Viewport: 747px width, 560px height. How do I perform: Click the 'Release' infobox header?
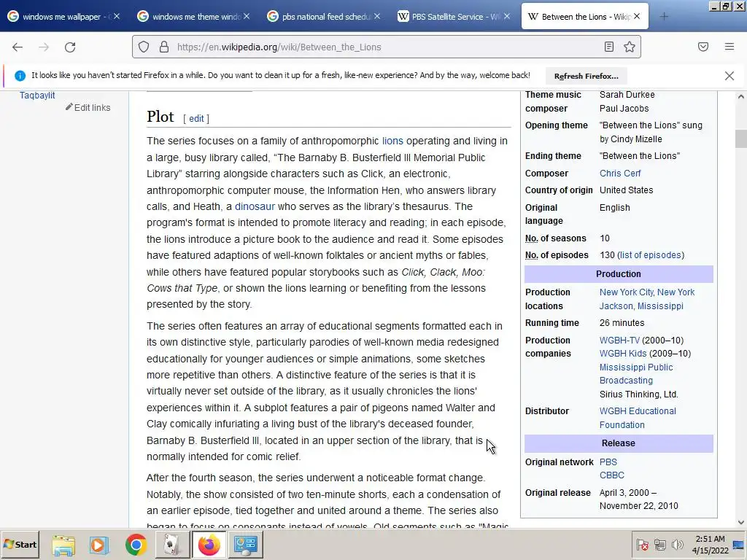(x=619, y=443)
